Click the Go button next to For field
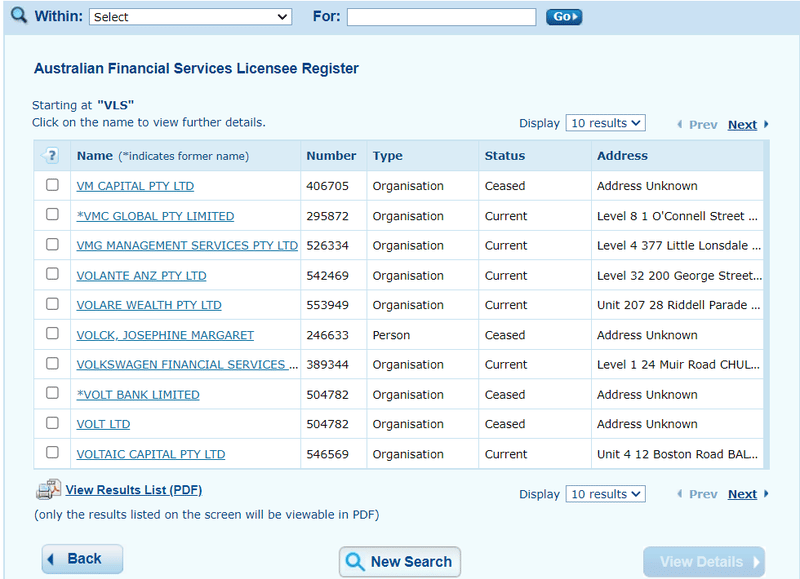This screenshot has height=579, width=800. click(564, 17)
